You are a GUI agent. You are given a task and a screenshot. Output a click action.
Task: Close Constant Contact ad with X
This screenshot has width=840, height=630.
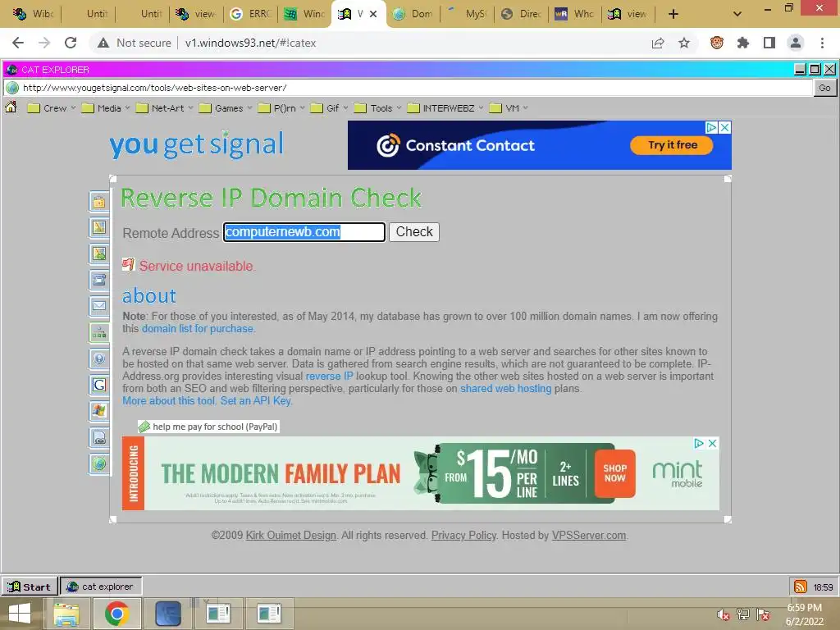tap(725, 127)
